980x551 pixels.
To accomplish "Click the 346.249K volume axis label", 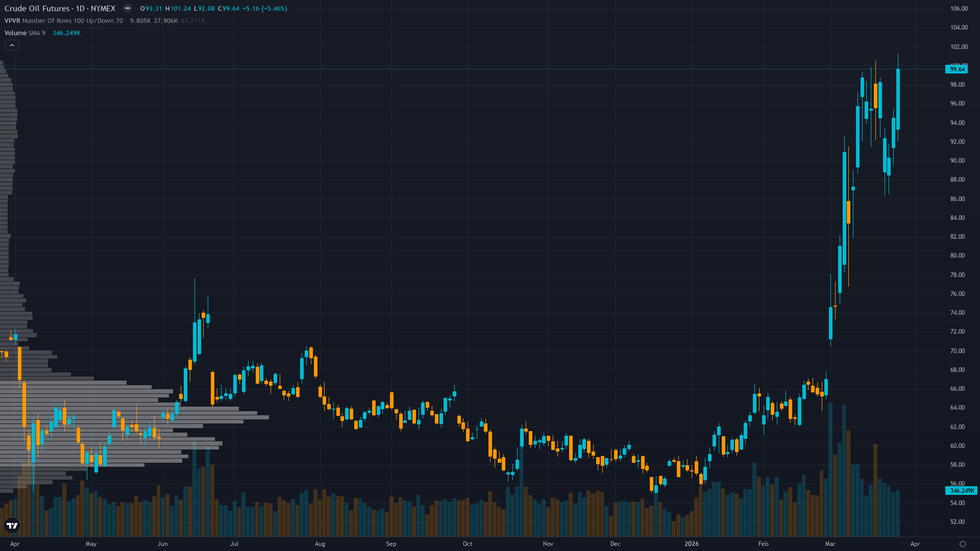I will pos(962,490).
